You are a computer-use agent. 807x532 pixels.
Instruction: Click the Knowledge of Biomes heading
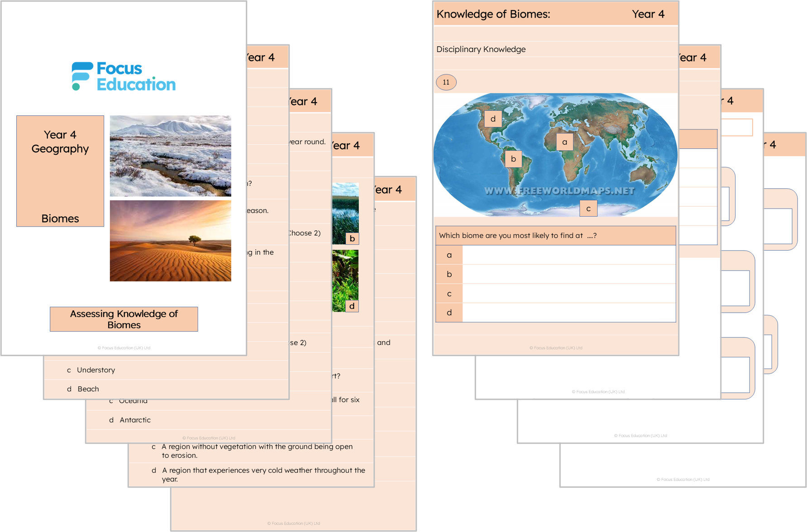coord(493,14)
